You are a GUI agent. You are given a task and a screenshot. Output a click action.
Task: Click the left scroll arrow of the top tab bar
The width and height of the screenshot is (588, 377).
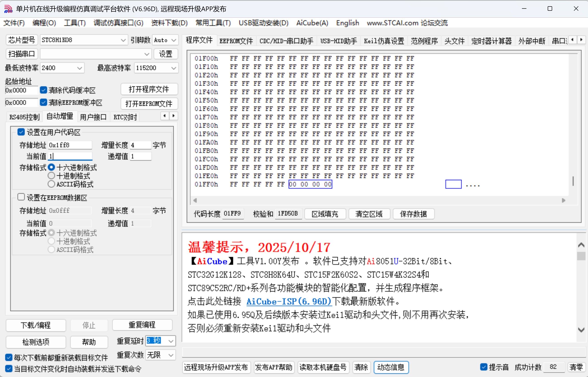point(572,40)
